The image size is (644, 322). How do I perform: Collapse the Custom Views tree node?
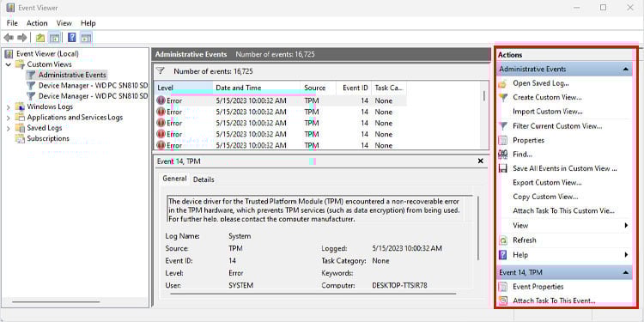tap(9, 64)
